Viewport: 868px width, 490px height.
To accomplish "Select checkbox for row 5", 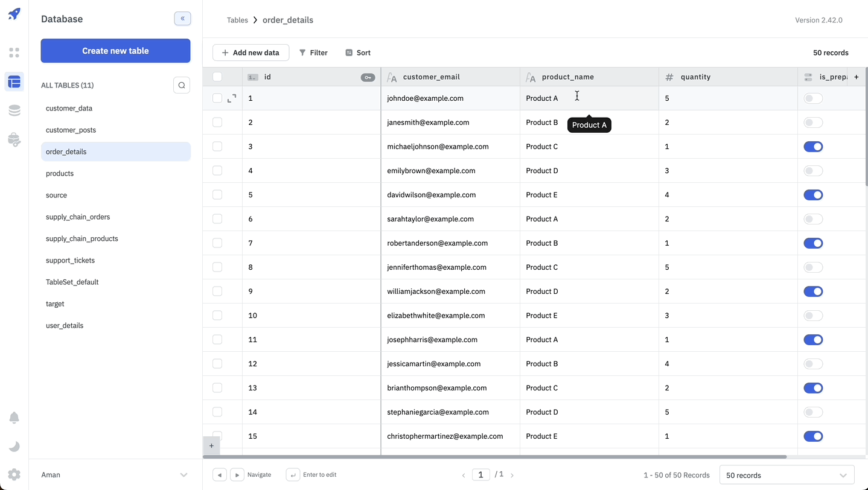I will pyautogui.click(x=217, y=195).
